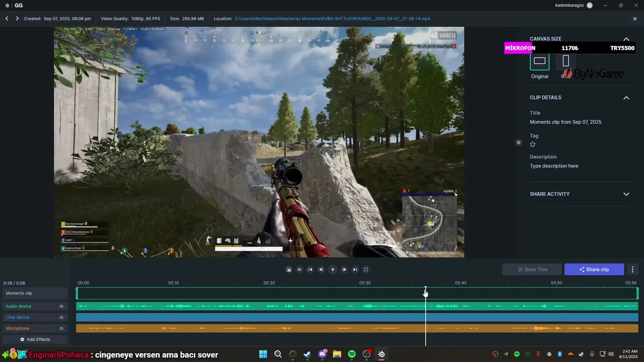Step back one frame
The width and height of the screenshot is (644, 362).
321,269
